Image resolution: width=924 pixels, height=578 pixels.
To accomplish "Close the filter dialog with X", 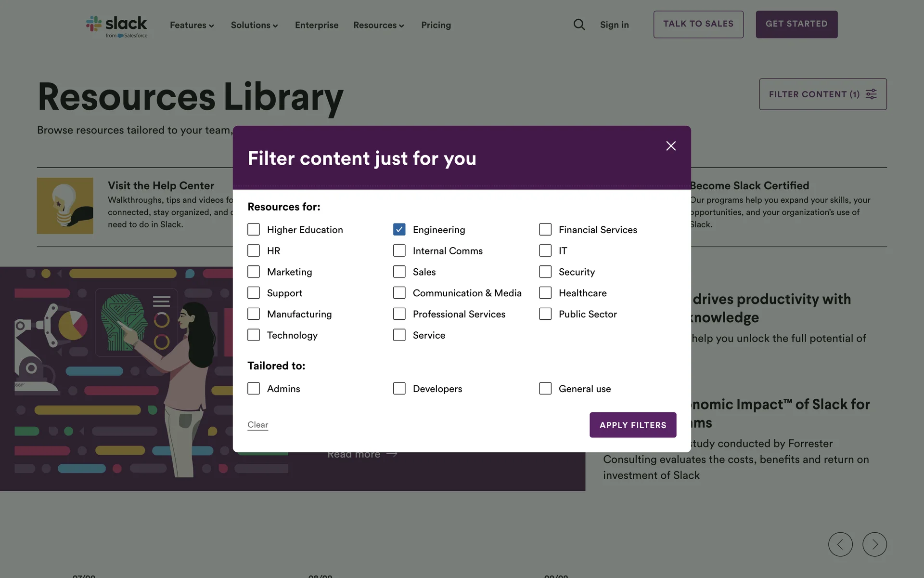I will pyautogui.click(x=671, y=146).
